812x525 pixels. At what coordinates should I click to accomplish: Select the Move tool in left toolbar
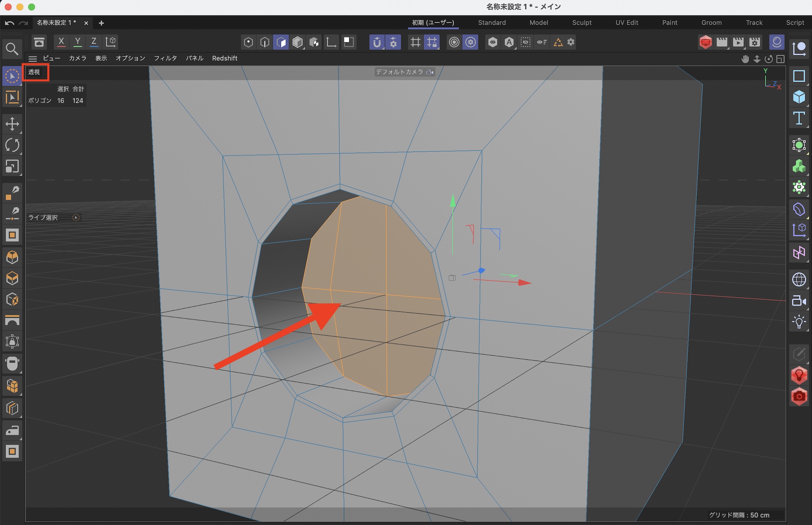tap(12, 124)
